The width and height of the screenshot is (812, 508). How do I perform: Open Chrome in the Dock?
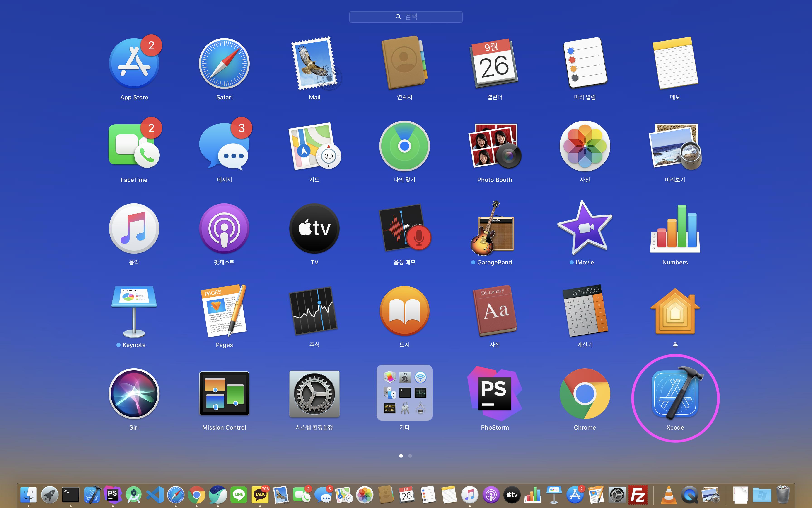click(x=197, y=495)
